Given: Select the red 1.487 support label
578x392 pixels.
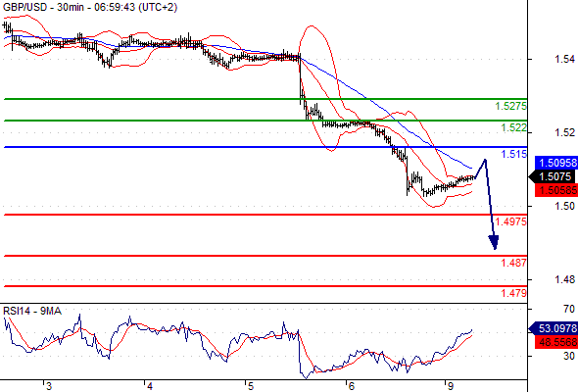Looking at the screenshot, I should 513,263.
